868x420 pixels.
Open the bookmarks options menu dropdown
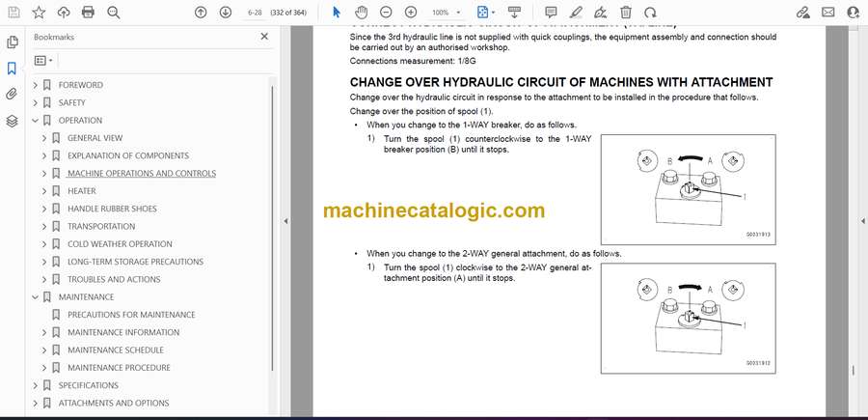[x=43, y=60]
